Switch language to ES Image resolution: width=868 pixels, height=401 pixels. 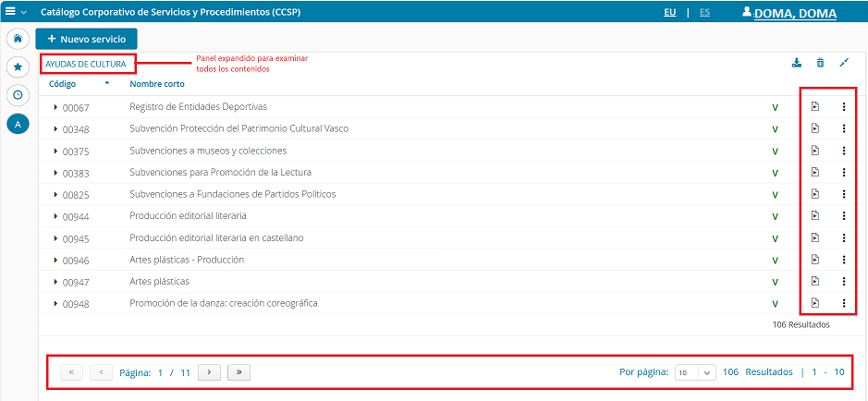click(704, 13)
